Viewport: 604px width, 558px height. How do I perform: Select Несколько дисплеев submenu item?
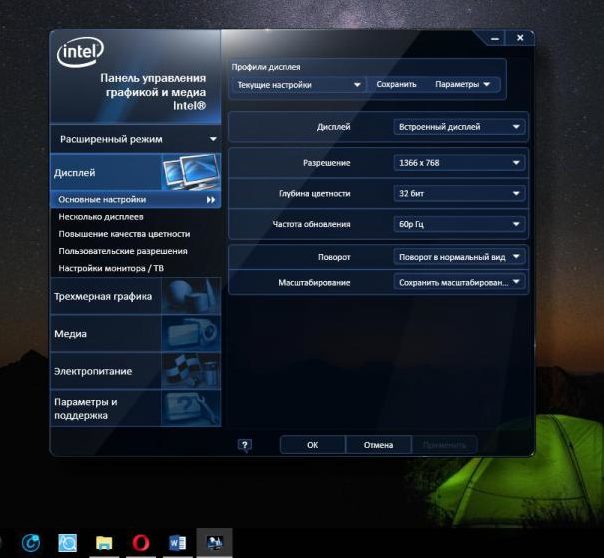[101, 217]
